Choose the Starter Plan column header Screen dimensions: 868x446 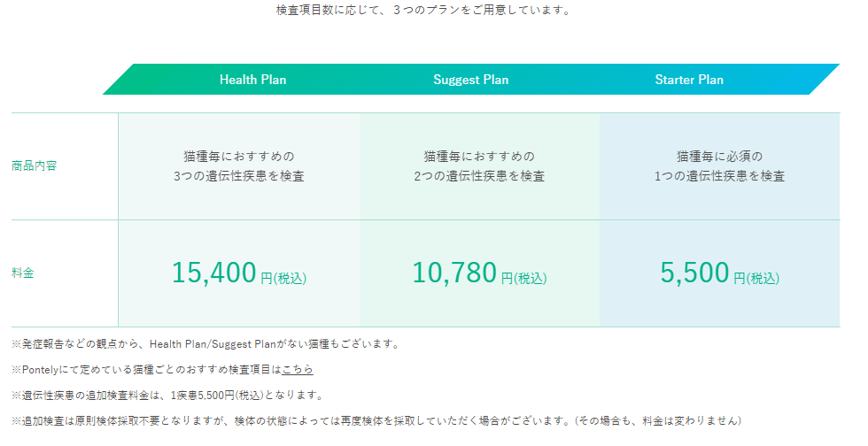pyautogui.click(x=688, y=80)
